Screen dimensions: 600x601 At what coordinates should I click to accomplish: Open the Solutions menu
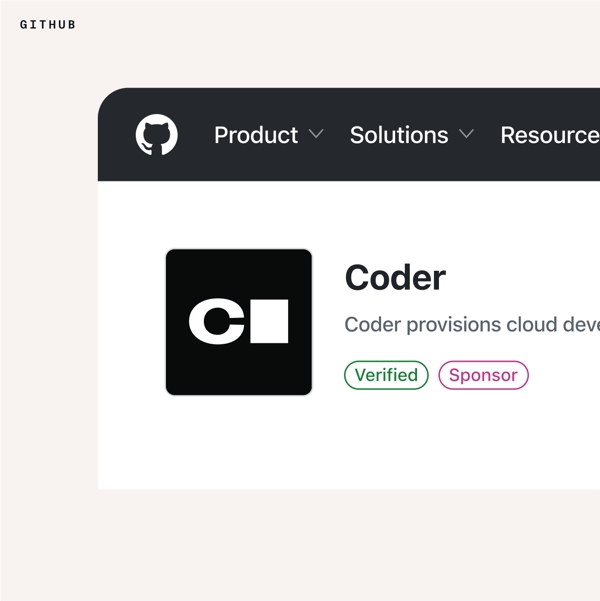399,135
